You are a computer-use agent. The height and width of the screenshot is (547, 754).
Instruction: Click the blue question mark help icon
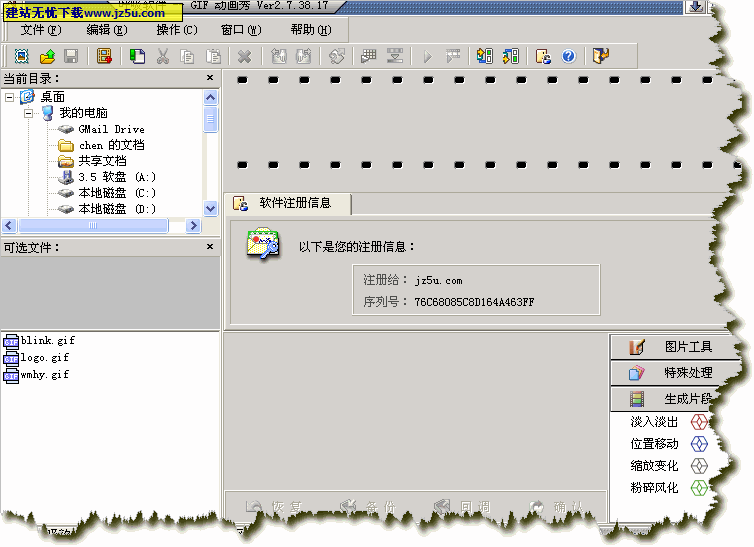pyautogui.click(x=568, y=56)
